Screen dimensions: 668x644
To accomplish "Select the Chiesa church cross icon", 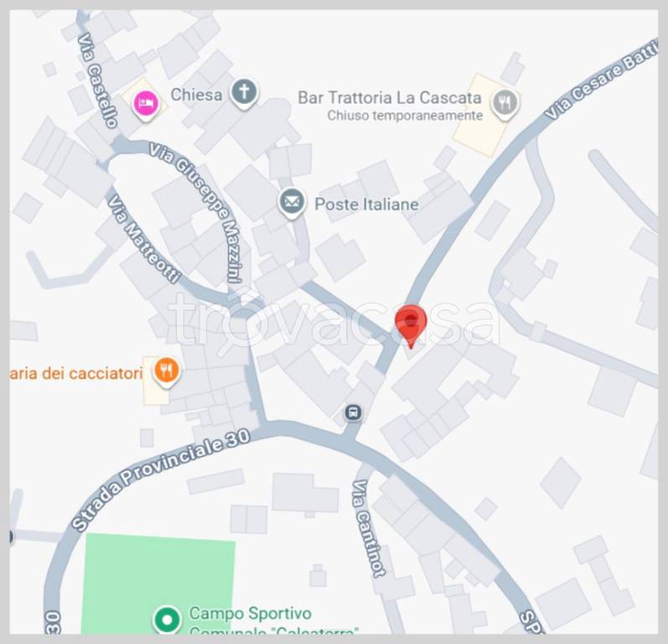I will [x=245, y=93].
